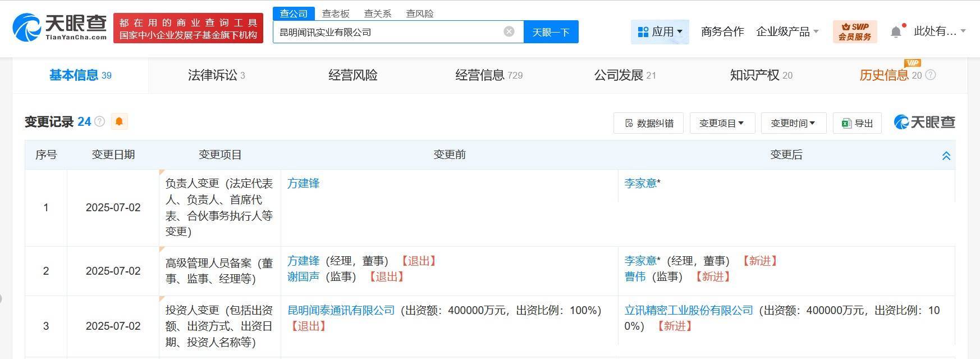This screenshot has width=980, height=359.
Task: Click the 天眼一下 search button
Action: [551, 31]
